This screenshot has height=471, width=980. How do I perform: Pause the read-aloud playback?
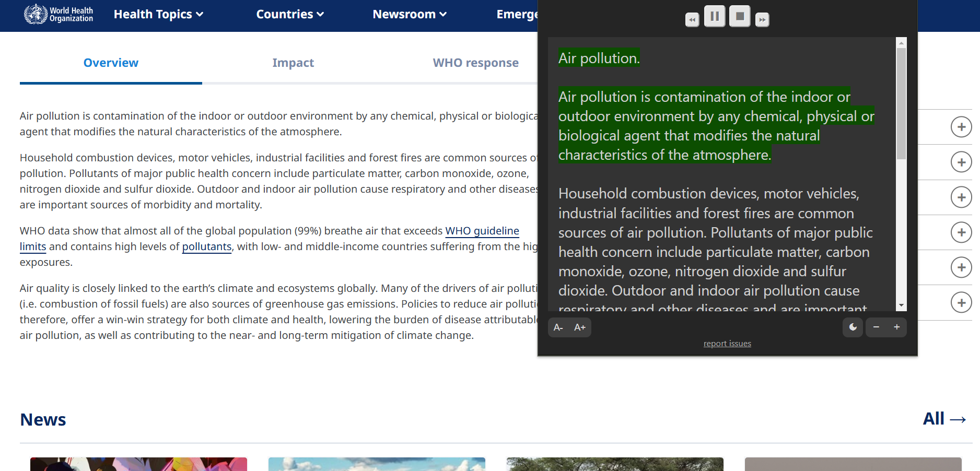tap(715, 16)
